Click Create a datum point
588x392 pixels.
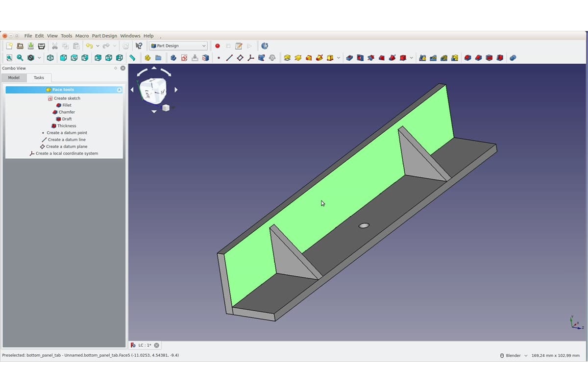64,133
